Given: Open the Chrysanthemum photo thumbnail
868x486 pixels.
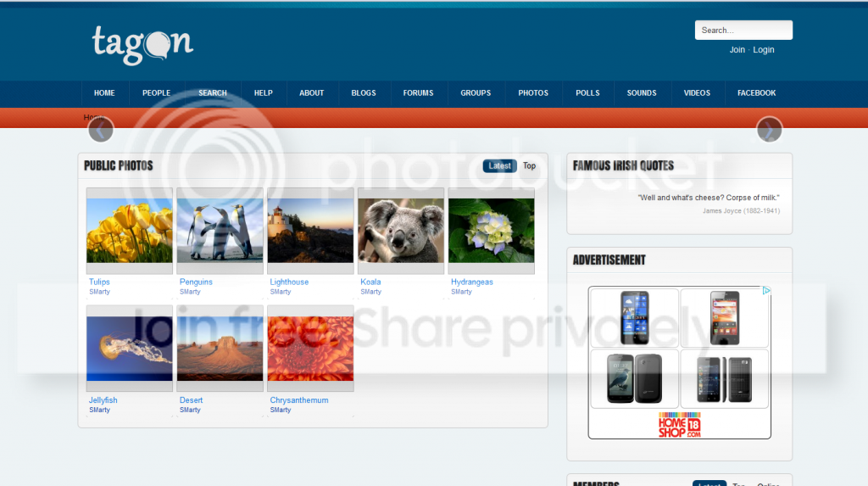Looking at the screenshot, I should click(310, 349).
